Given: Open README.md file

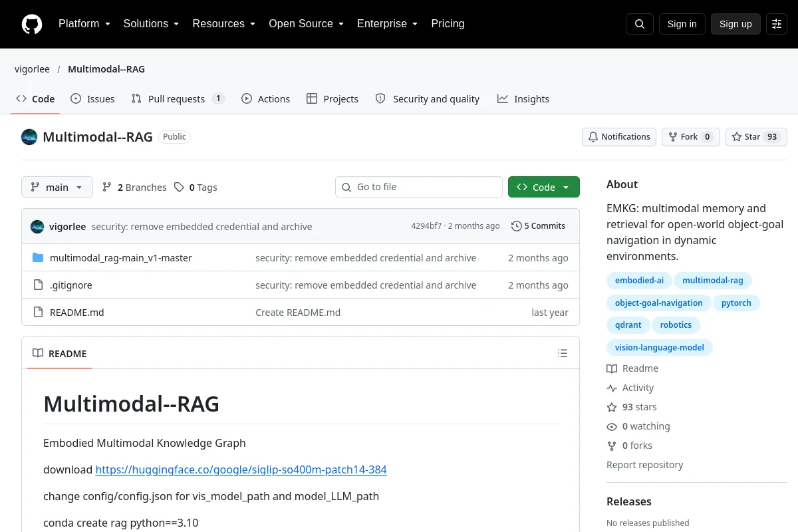Looking at the screenshot, I should [77, 313].
